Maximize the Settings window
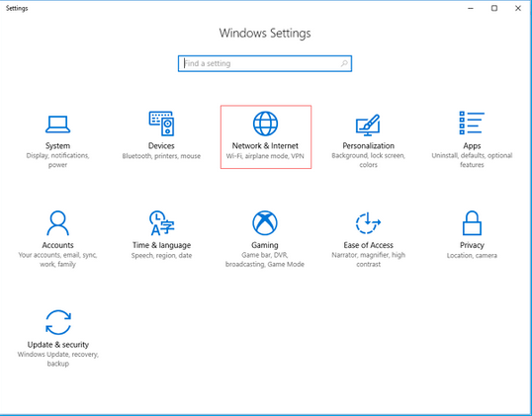Viewport: 532px width, 416px height. 494,8
